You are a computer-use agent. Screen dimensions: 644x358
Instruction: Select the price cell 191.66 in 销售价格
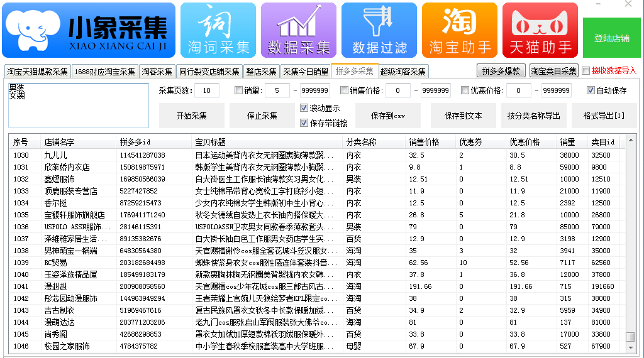coord(420,286)
